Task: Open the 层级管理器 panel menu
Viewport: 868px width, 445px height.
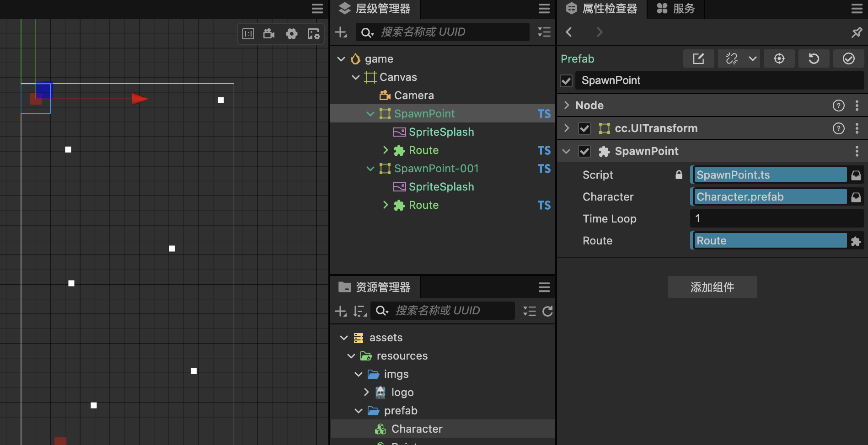Action: [x=544, y=9]
